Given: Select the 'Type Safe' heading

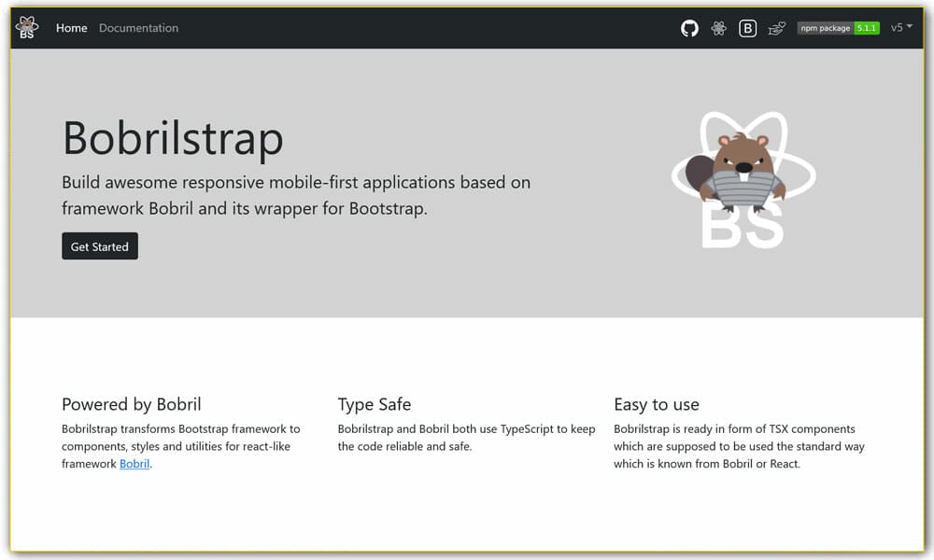Looking at the screenshot, I should [374, 404].
